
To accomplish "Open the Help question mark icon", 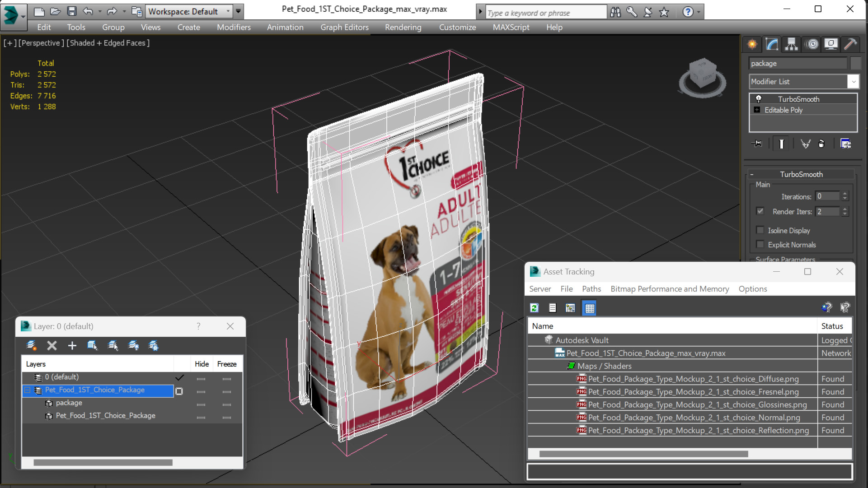I will coord(687,12).
